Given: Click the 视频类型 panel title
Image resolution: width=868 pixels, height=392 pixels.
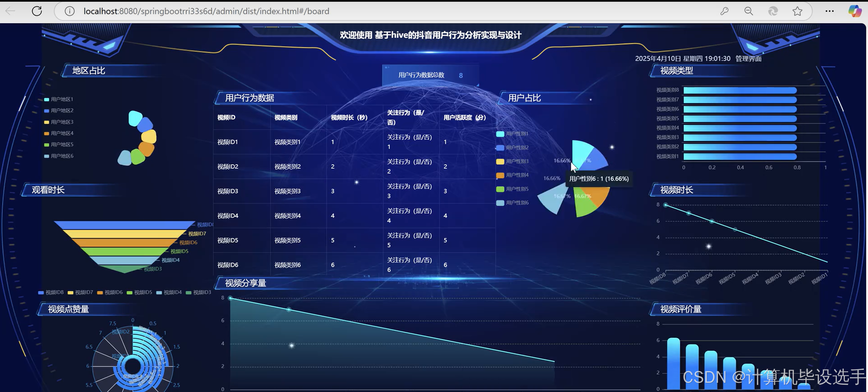Looking at the screenshot, I should click(676, 71).
